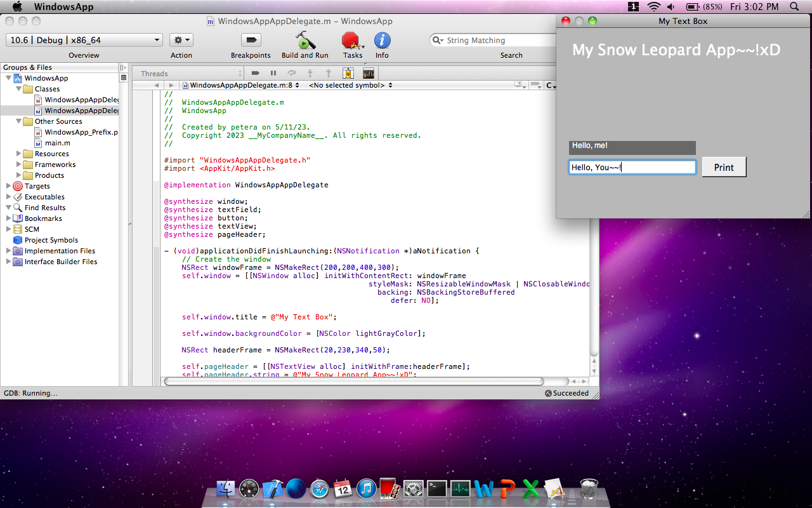Open Spotlight search in menu bar
Image resolution: width=812 pixels, height=508 pixels.
(x=794, y=7)
